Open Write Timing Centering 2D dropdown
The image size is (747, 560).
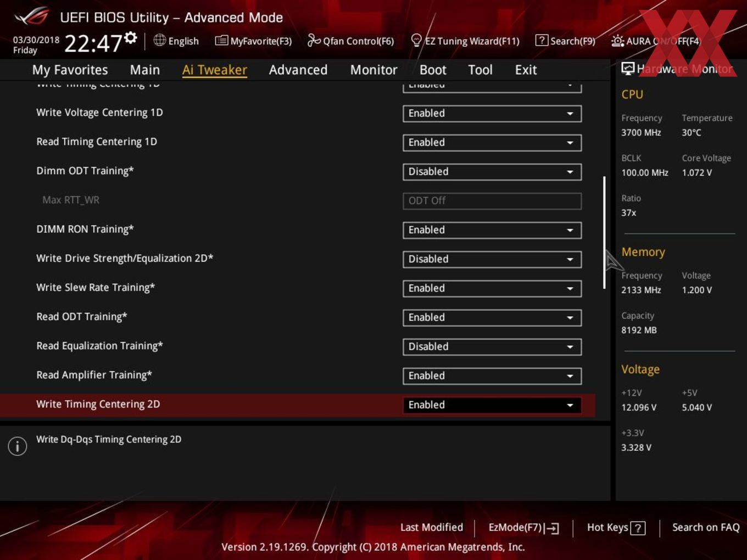click(x=492, y=405)
